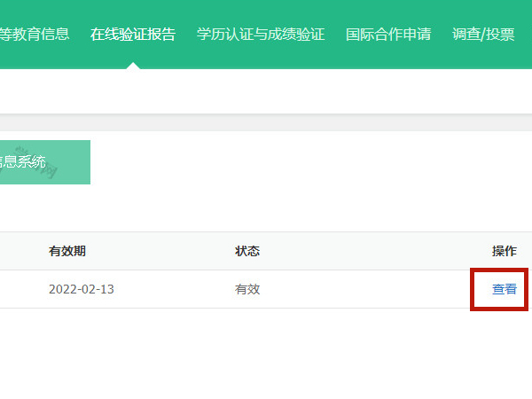Switch to 学历认证与成绩验证 tab
This screenshot has height=399, width=532.
(261, 35)
